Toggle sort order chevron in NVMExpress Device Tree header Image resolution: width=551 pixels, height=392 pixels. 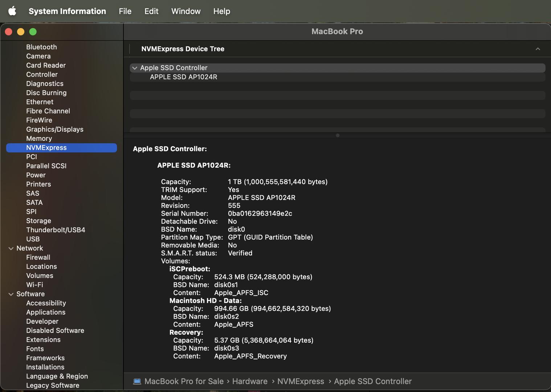pos(538,49)
